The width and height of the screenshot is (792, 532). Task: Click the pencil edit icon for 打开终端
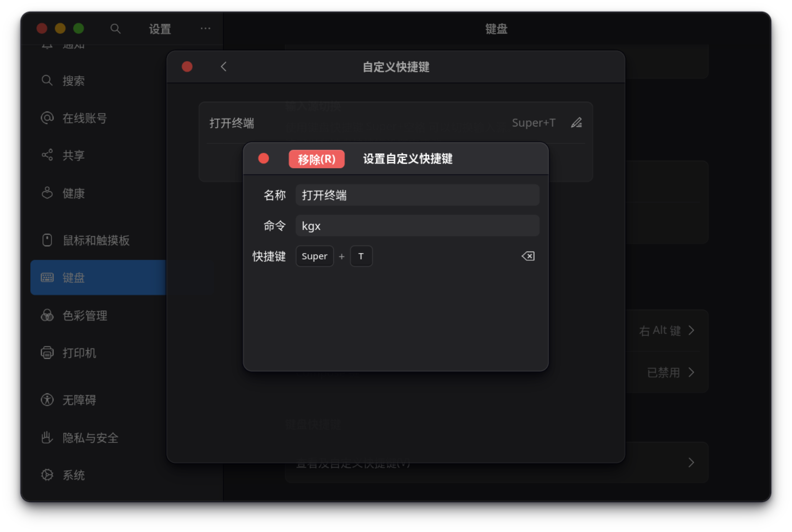tap(576, 123)
